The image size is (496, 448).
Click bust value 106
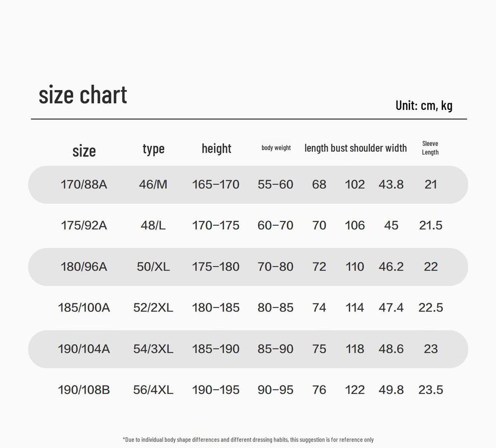click(x=355, y=225)
